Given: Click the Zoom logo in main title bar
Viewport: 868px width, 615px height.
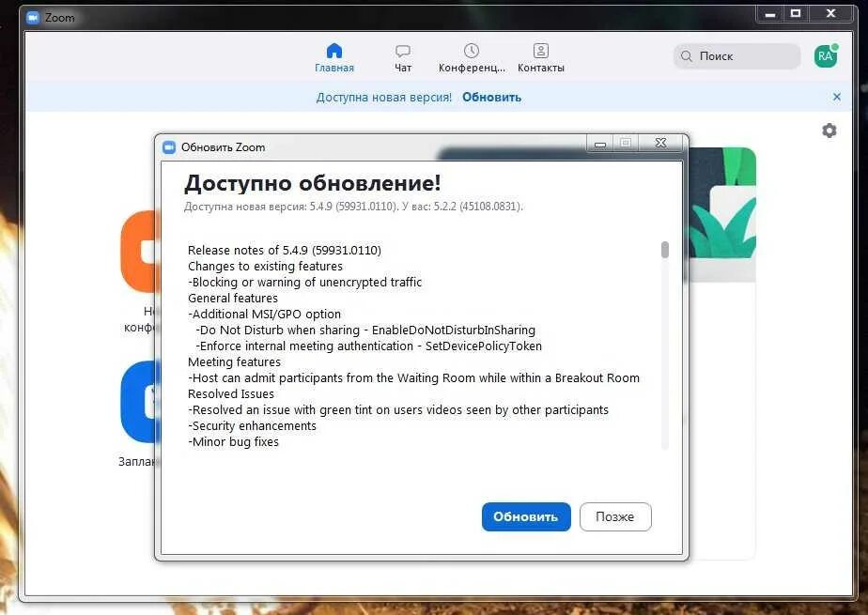Looking at the screenshot, I should pos(33,18).
